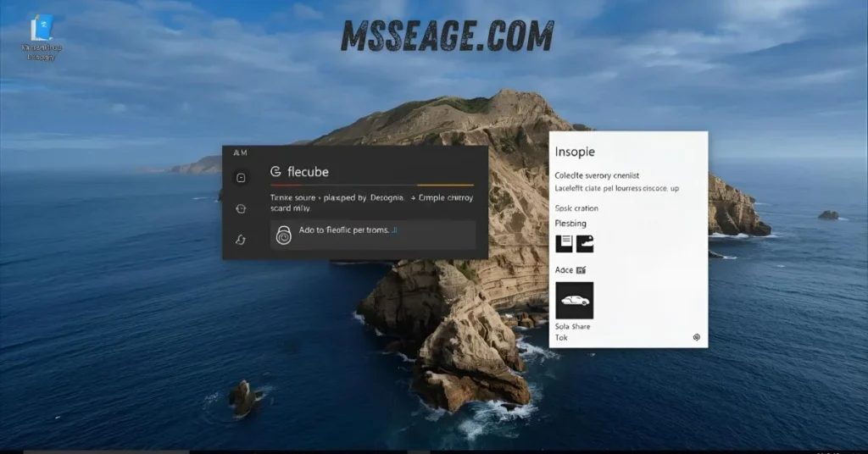Click the flecube title text
This screenshot has width=868, height=454.
[308, 171]
